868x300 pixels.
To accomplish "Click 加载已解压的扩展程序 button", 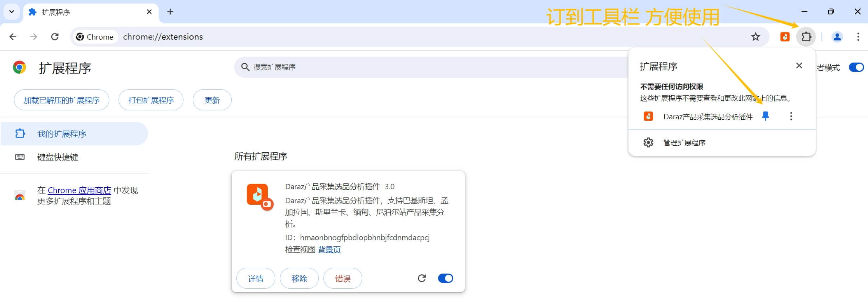I will pos(61,100).
